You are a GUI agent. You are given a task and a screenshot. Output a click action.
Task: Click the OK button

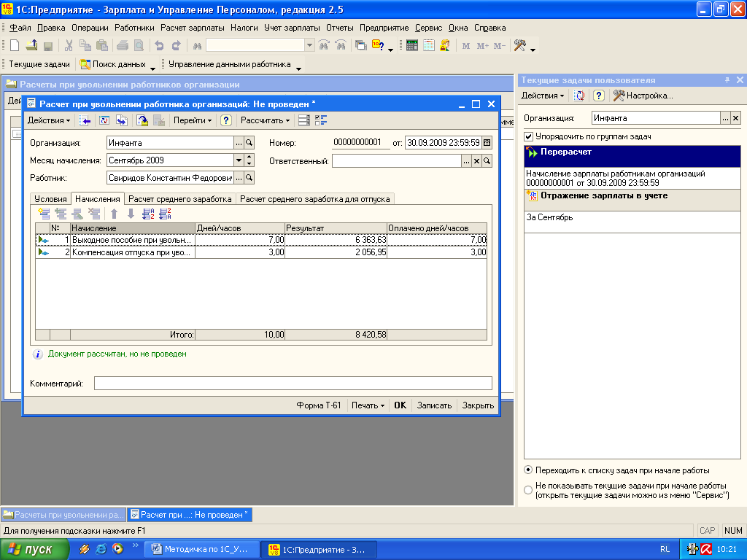400,405
